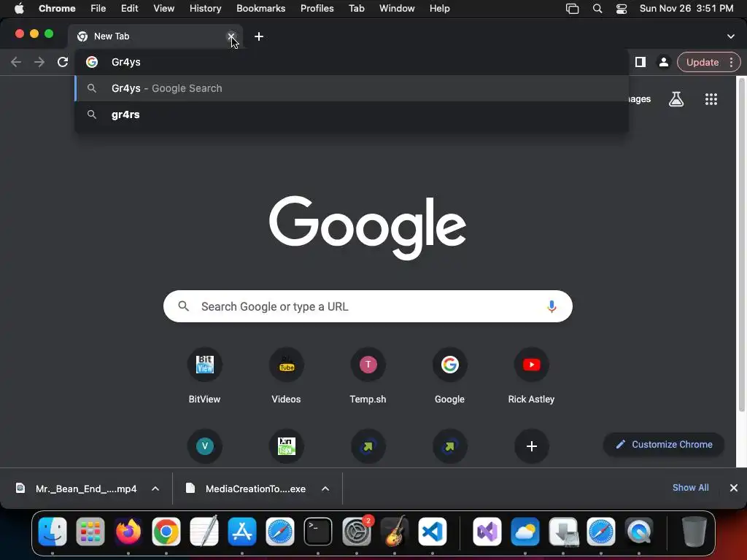Click the Search Google or type a URL box
Viewport: 747px width, 560px height.
coord(368,306)
